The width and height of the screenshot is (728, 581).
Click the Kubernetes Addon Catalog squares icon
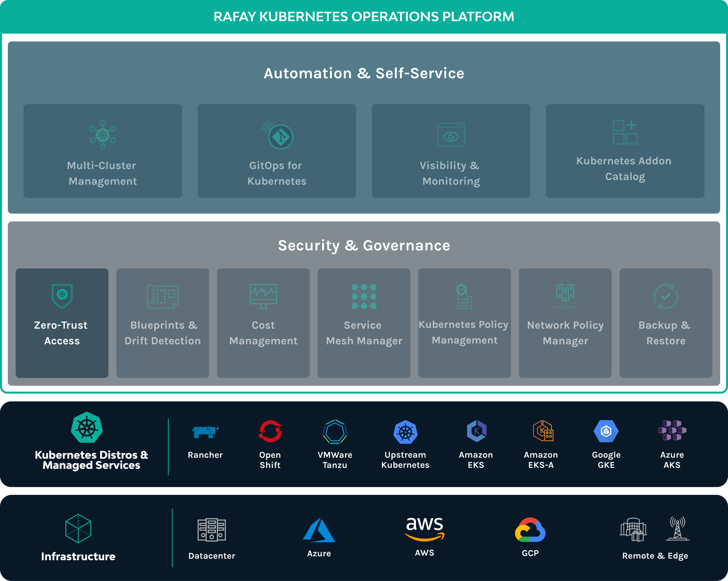(x=625, y=132)
